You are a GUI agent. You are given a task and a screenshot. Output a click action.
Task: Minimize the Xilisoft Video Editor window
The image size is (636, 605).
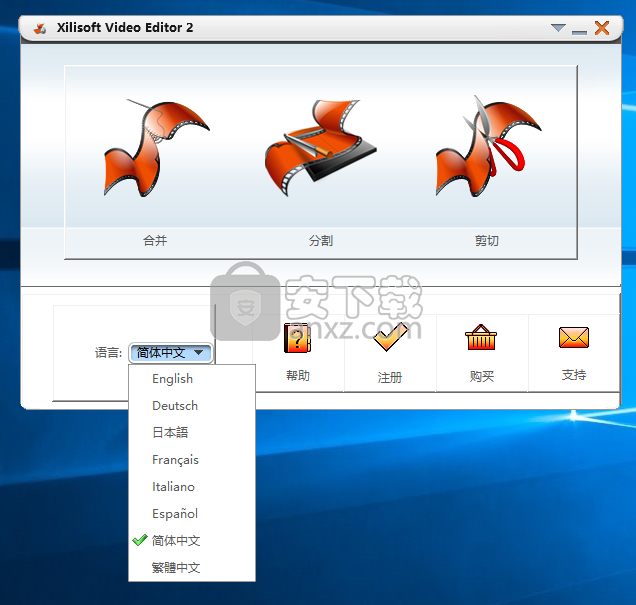(579, 32)
